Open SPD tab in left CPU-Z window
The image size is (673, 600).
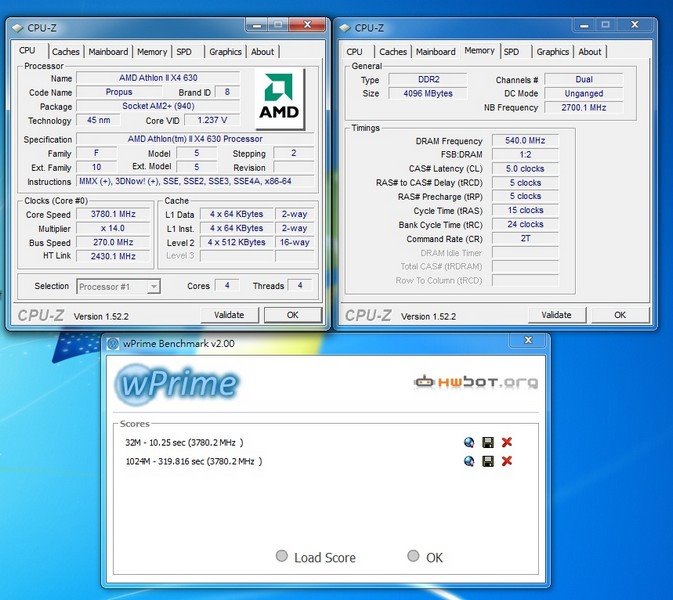pyautogui.click(x=184, y=52)
